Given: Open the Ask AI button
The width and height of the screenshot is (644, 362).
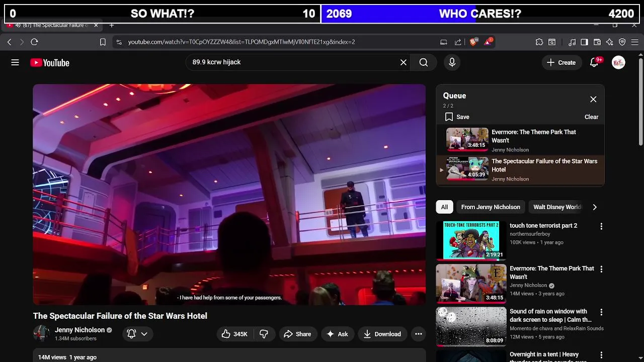Looking at the screenshot, I should pos(337,334).
